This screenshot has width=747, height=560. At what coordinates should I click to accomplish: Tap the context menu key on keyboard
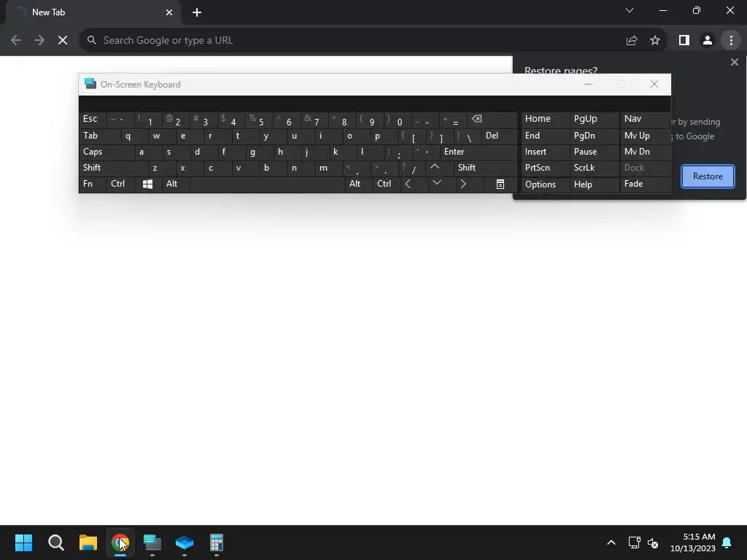point(500,184)
